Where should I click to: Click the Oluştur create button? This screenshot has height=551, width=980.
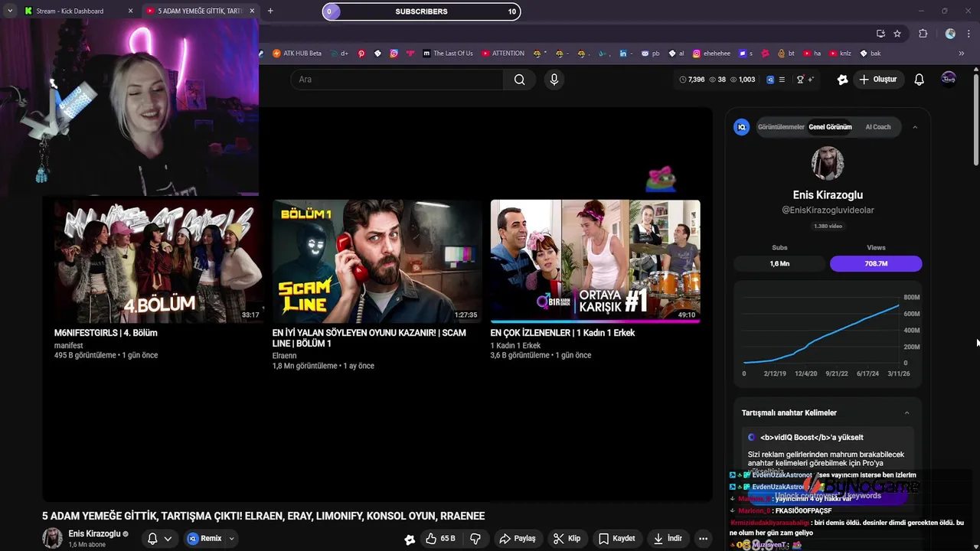pos(878,80)
